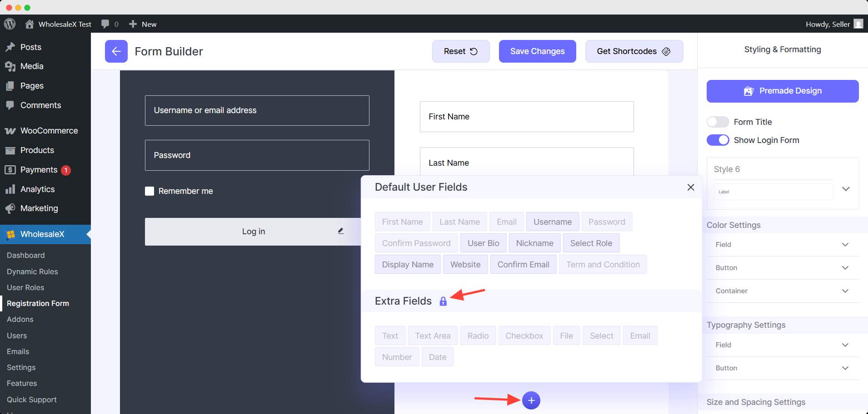
Task: Click the Username or email address field
Action: [x=257, y=110]
